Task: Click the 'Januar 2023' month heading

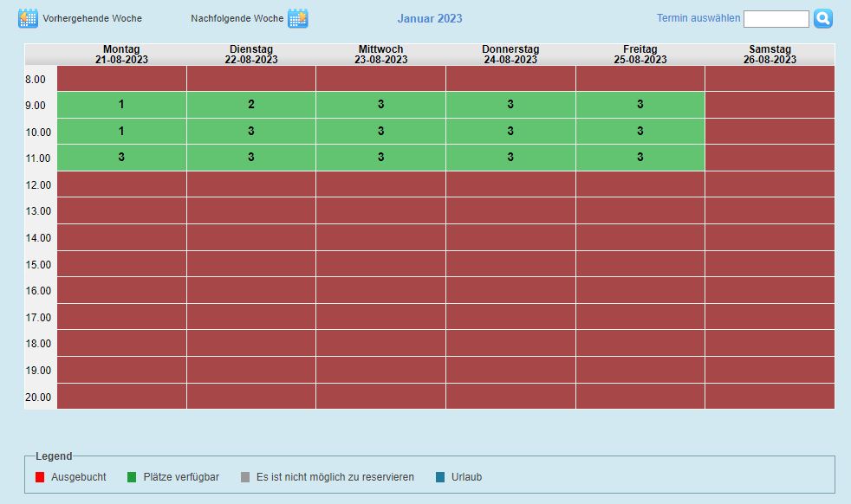Action: point(430,19)
